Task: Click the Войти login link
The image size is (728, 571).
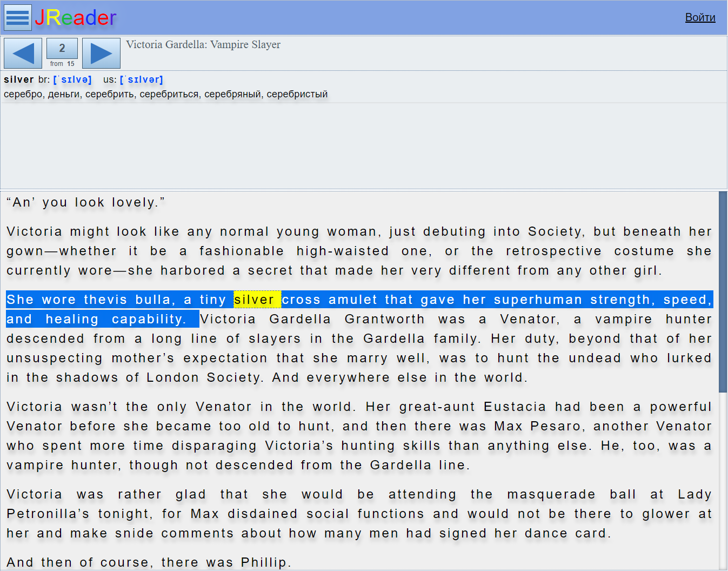Action: pos(700,17)
